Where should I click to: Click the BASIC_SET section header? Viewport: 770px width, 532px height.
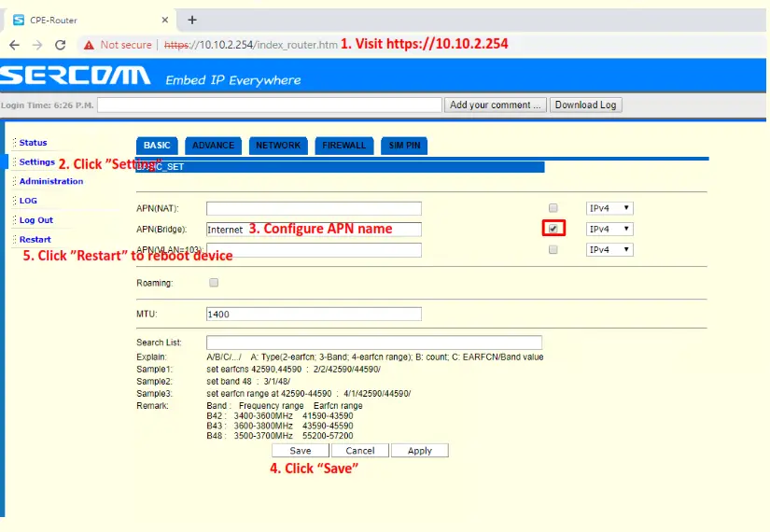(340, 167)
